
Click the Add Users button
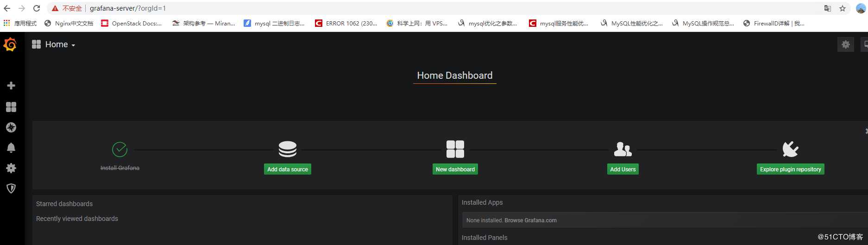click(623, 170)
